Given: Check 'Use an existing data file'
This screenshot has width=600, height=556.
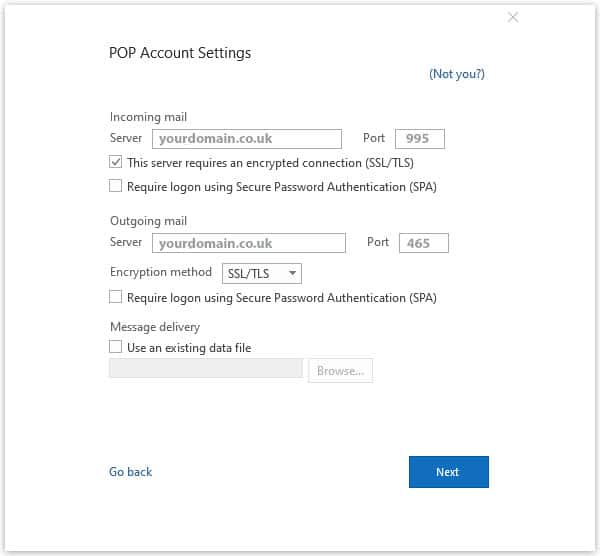Looking at the screenshot, I should (x=116, y=348).
